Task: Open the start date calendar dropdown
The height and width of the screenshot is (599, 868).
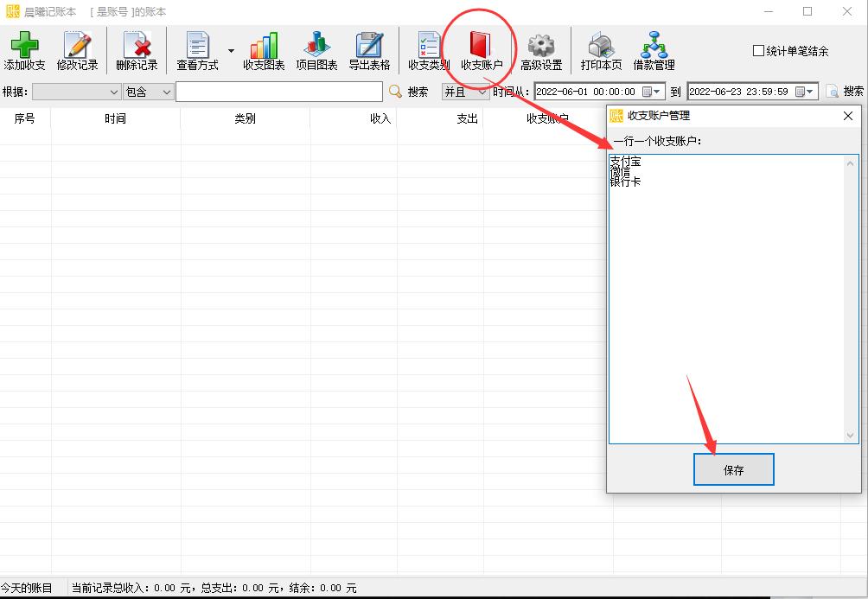Action: click(x=652, y=92)
